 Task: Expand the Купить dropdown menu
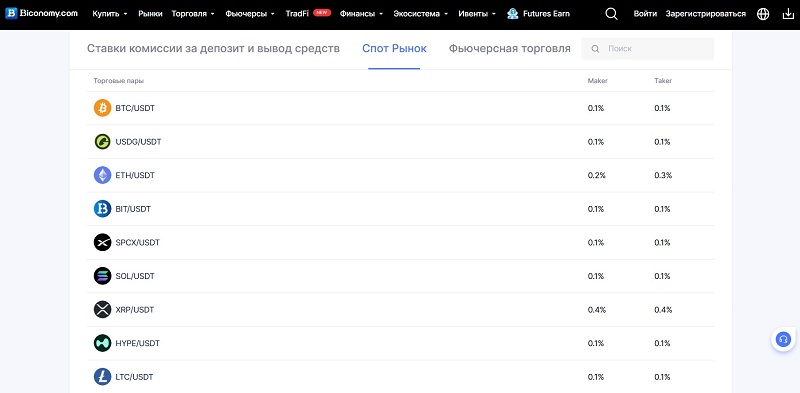click(x=110, y=14)
